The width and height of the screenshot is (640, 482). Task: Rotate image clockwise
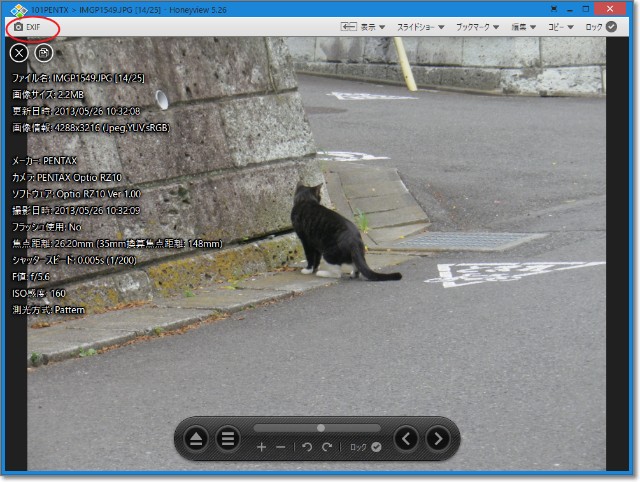pos(327,447)
